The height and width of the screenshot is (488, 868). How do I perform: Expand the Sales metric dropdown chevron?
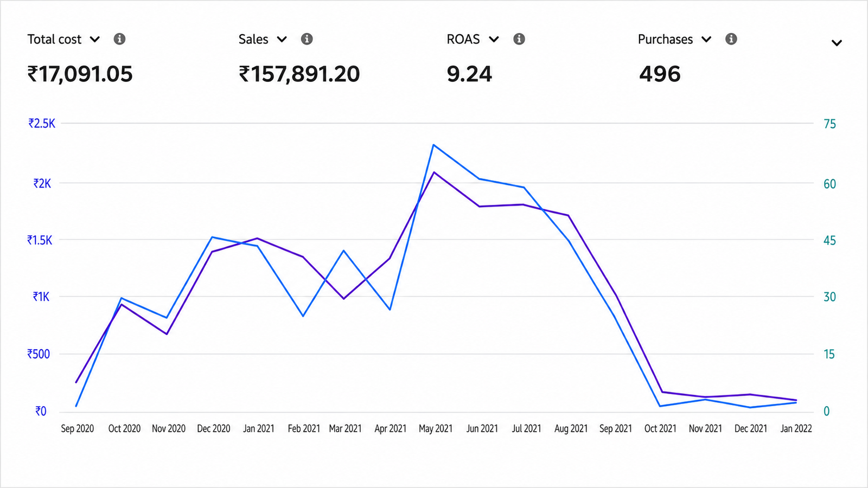282,40
